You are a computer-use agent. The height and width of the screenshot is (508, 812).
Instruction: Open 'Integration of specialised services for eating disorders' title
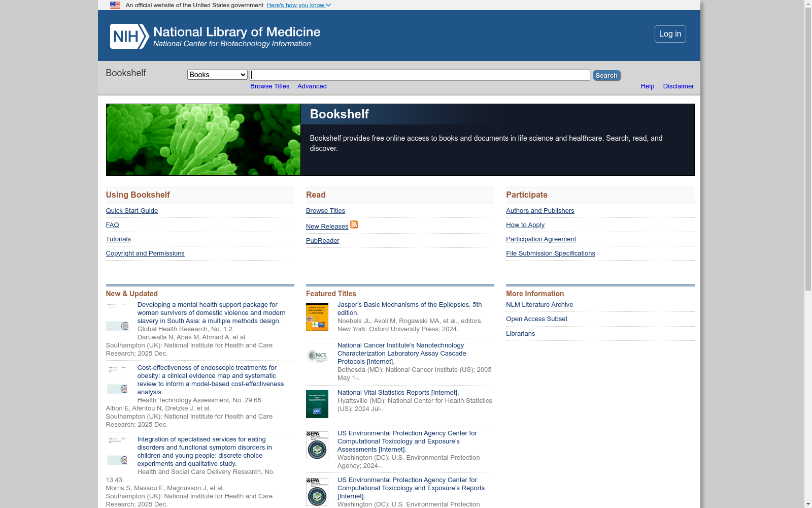(x=205, y=452)
